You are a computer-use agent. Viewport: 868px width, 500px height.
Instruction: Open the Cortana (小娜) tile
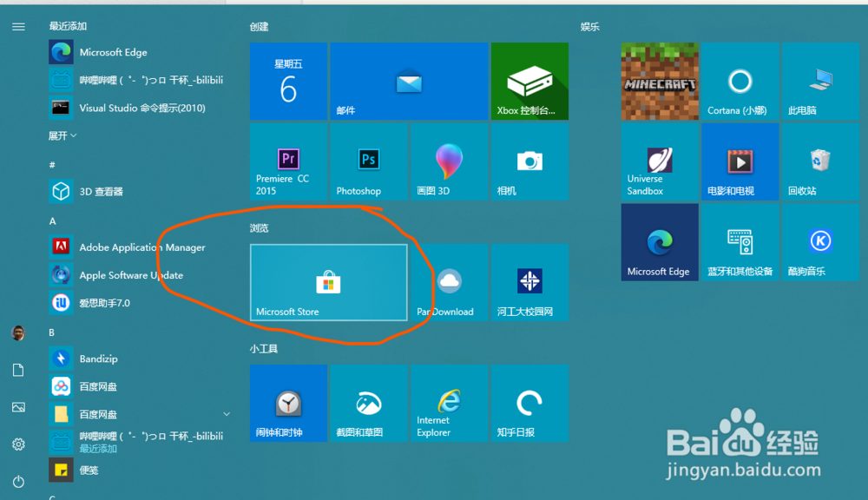click(x=740, y=82)
